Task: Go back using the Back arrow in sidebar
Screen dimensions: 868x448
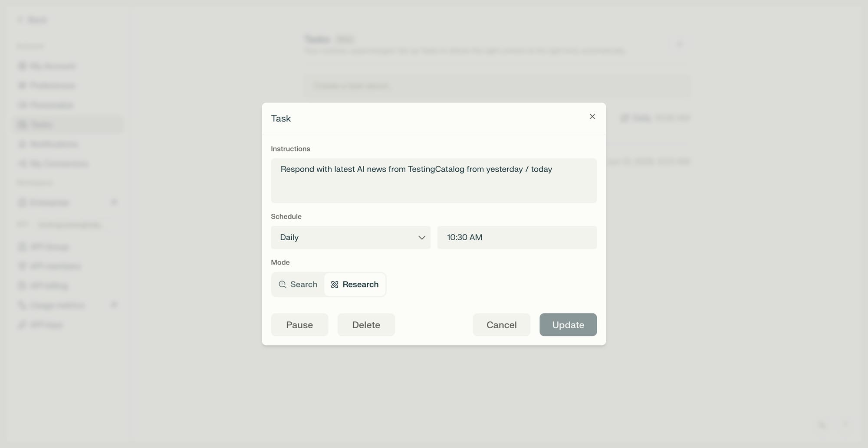Action: (20, 20)
